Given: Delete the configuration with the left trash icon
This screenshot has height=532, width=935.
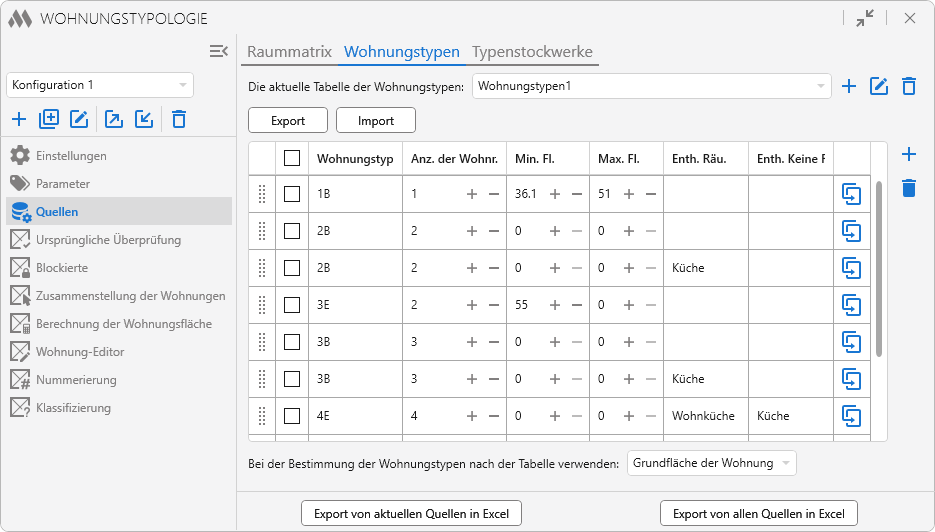Looking at the screenshot, I should [x=179, y=120].
